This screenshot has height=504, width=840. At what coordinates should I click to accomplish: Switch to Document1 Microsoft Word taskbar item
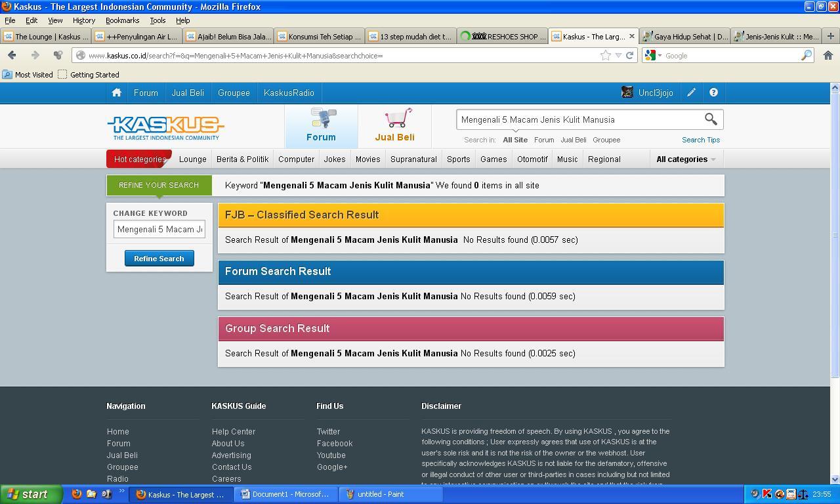[285, 494]
